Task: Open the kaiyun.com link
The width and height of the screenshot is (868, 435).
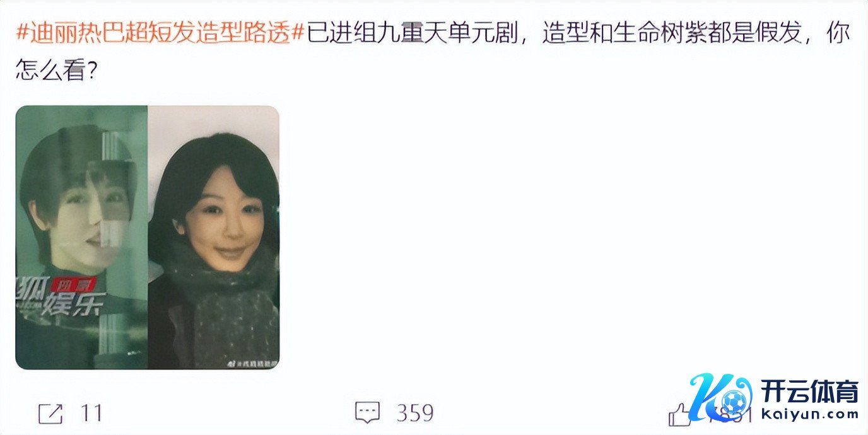Action: click(x=810, y=415)
